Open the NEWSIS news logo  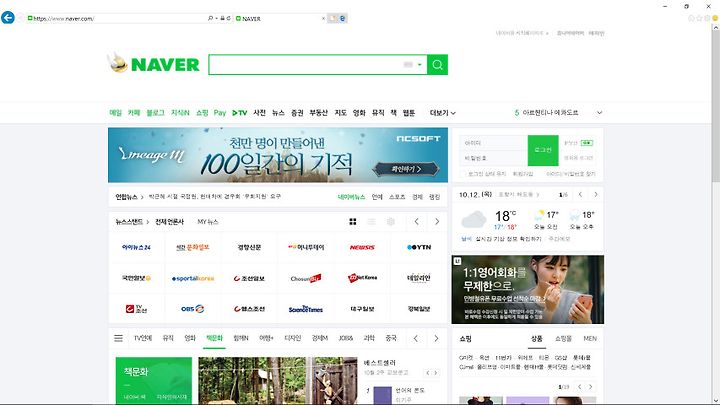(362, 247)
